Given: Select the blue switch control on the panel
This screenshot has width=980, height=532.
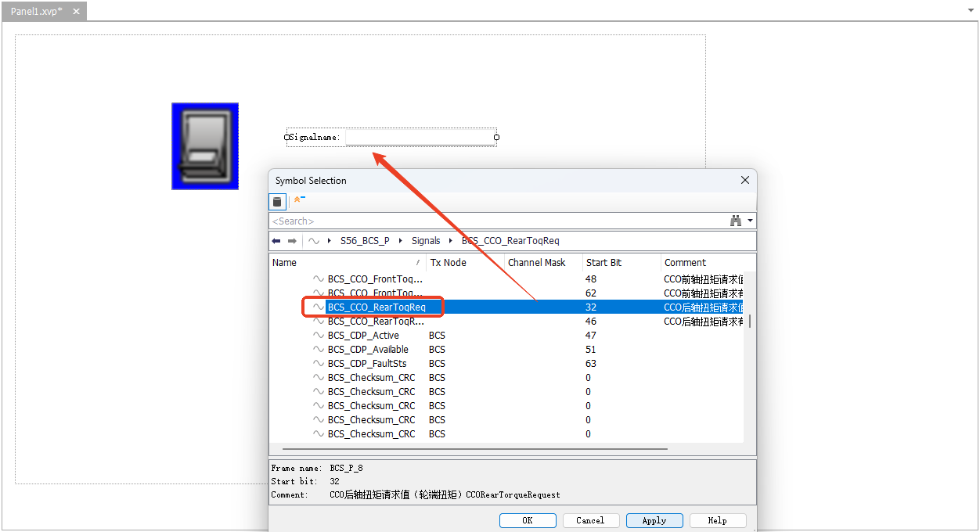Looking at the screenshot, I should [205, 146].
